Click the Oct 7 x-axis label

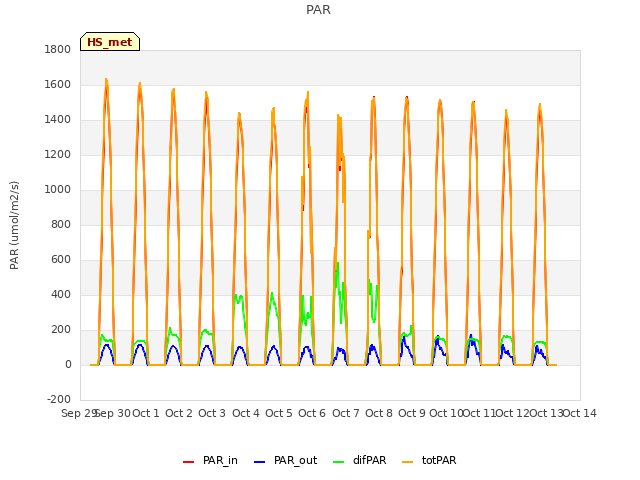[x=346, y=413]
